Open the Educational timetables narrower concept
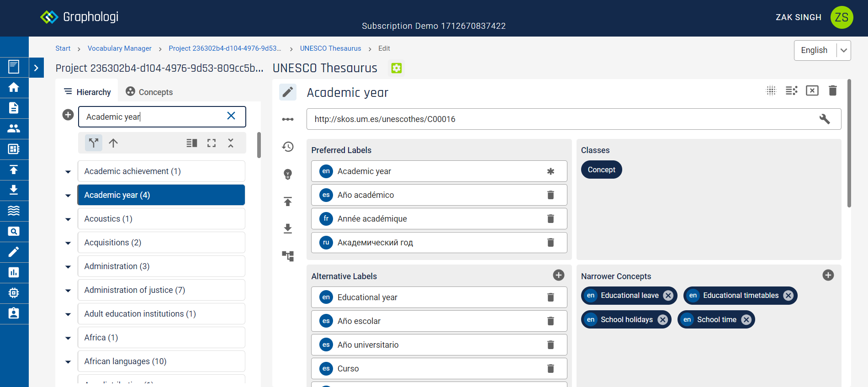Viewport: 868px width, 387px height. [x=741, y=296]
